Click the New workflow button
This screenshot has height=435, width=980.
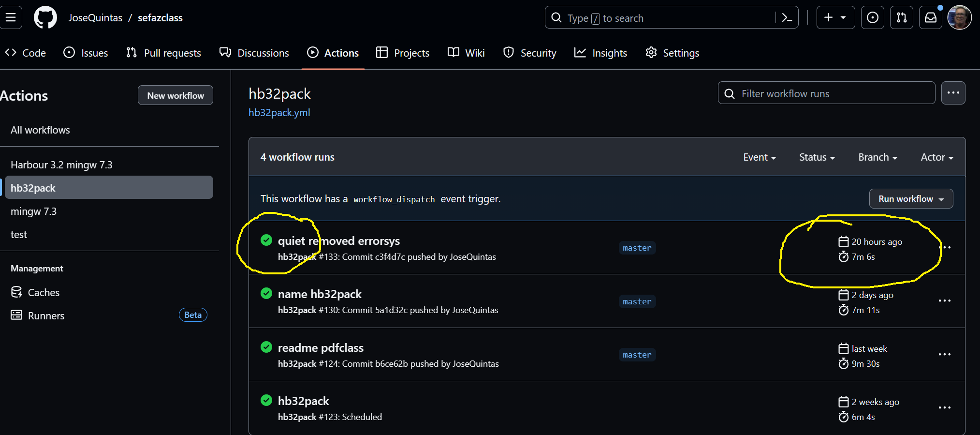pyautogui.click(x=176, y=95)
